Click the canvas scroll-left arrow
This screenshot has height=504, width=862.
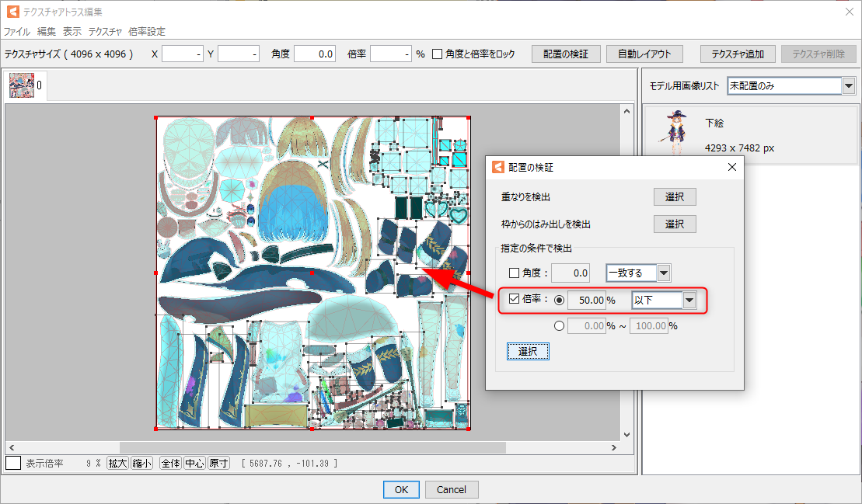[x=12, y=447]
